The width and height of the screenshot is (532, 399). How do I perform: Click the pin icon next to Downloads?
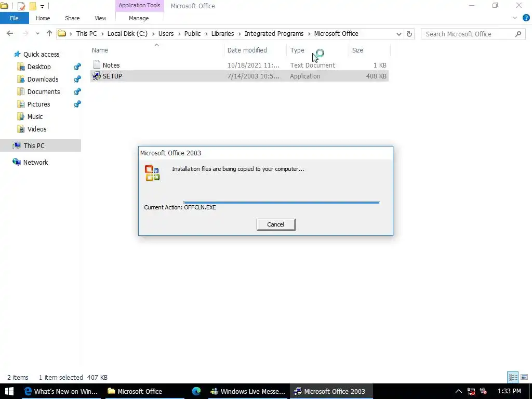[x=77, y=79]
